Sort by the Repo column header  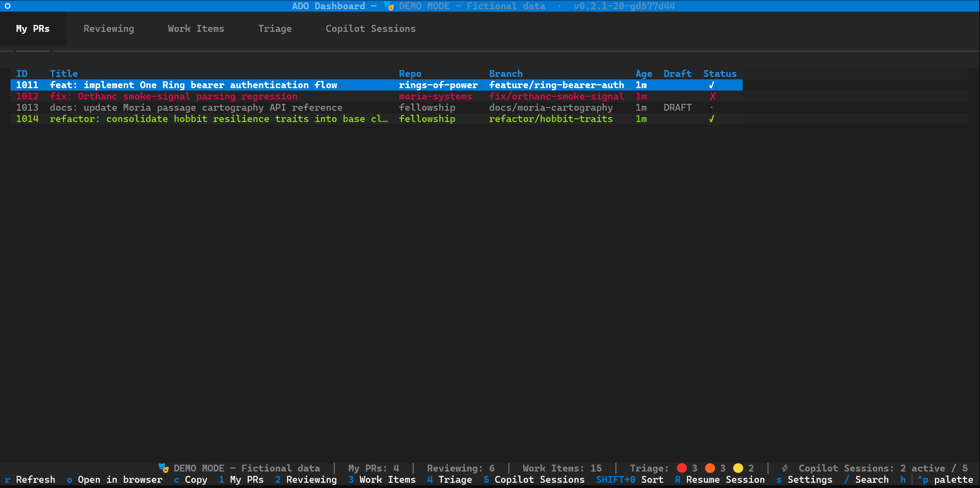410,74
